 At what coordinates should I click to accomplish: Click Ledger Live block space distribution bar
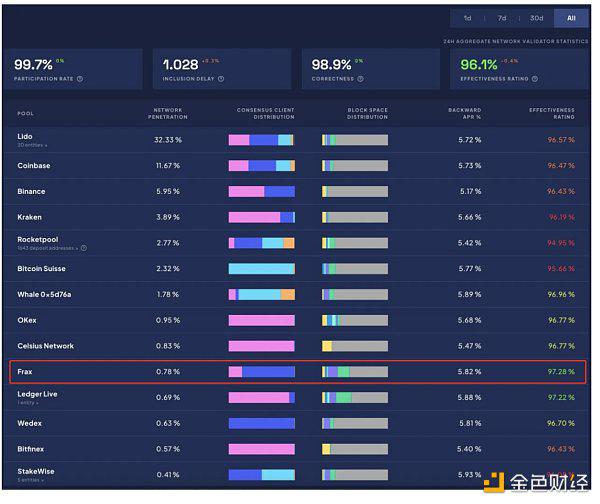click(x=355, y=397)
